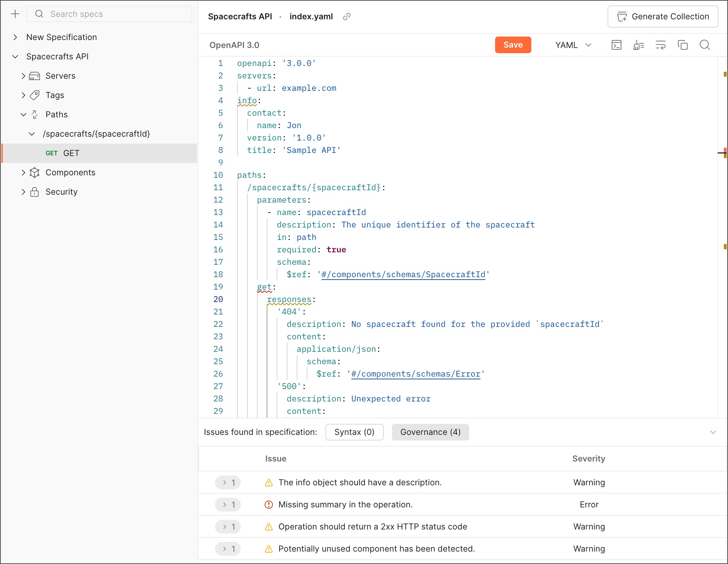Click Generate Collection

click(662, 16)
